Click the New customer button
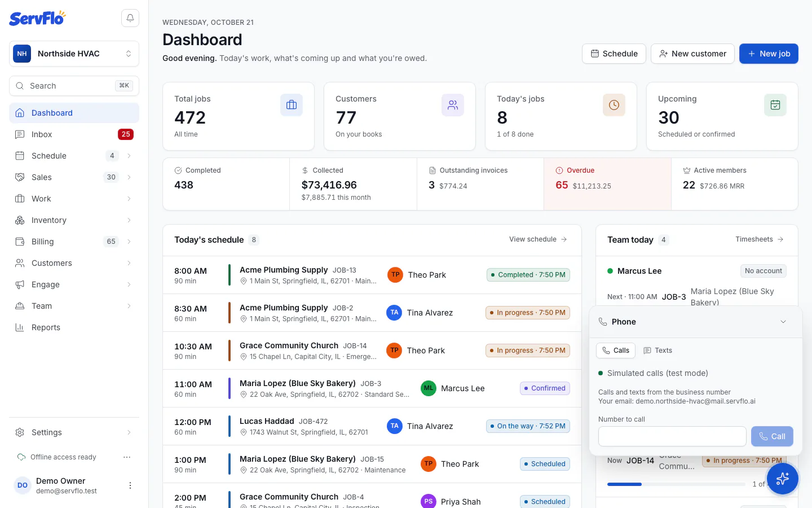812x508 pixels. pyautogui.click(x=692, y=54)
